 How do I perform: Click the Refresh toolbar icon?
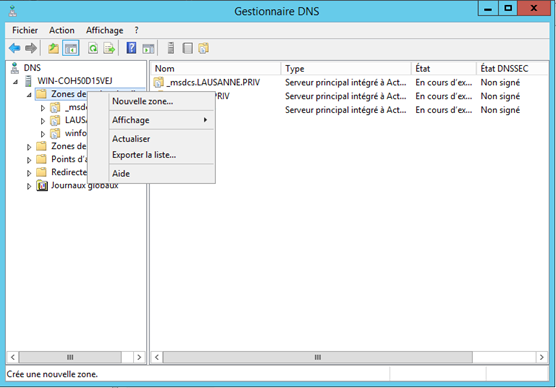[x=93, y=48]
